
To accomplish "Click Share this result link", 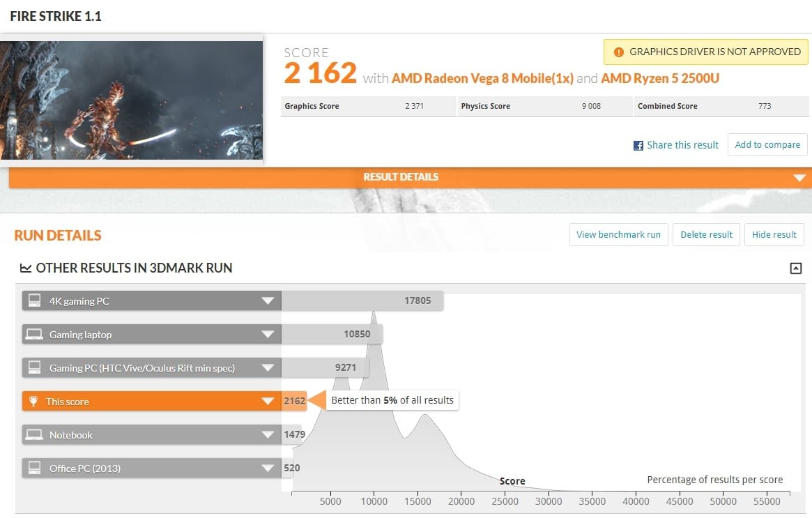I will pos(682,145).
